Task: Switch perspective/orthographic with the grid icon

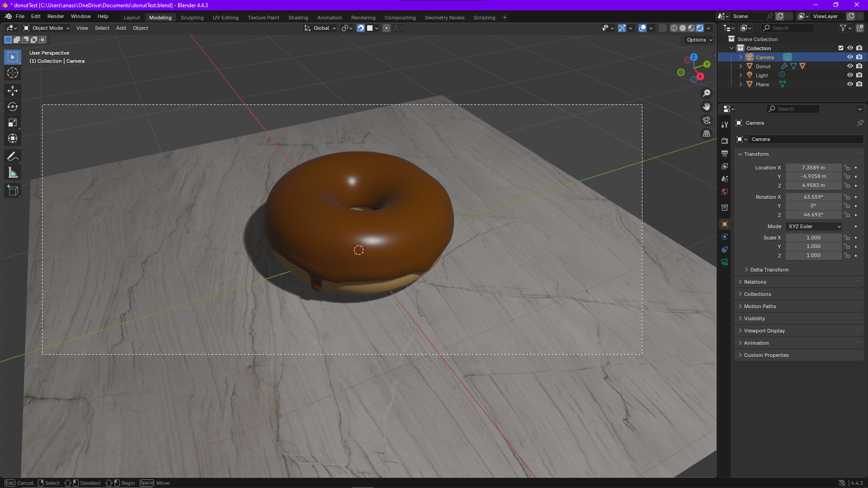Action: pos(707,134)
